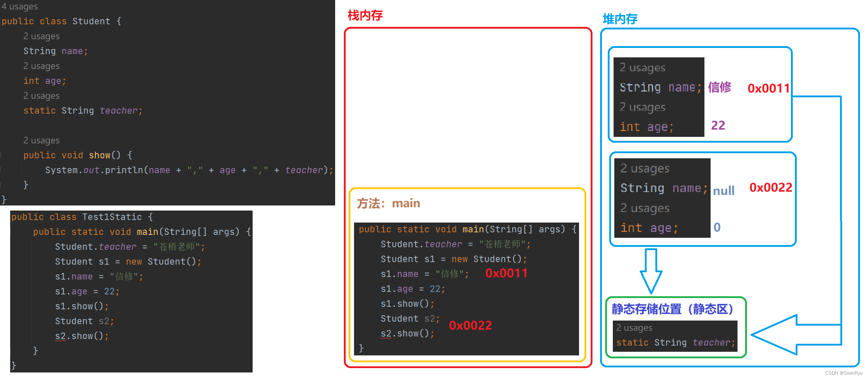
Task: Click "2 usages" hint above public void show()
Action: pyautogui.click(x=41, y=140)
